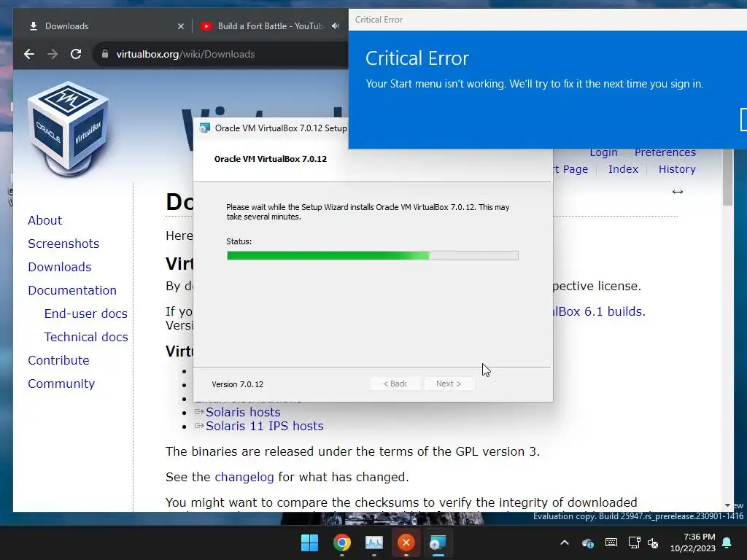
Task: Open the Solaris 11 IPS hosts link
Action: tap(264, 426)
